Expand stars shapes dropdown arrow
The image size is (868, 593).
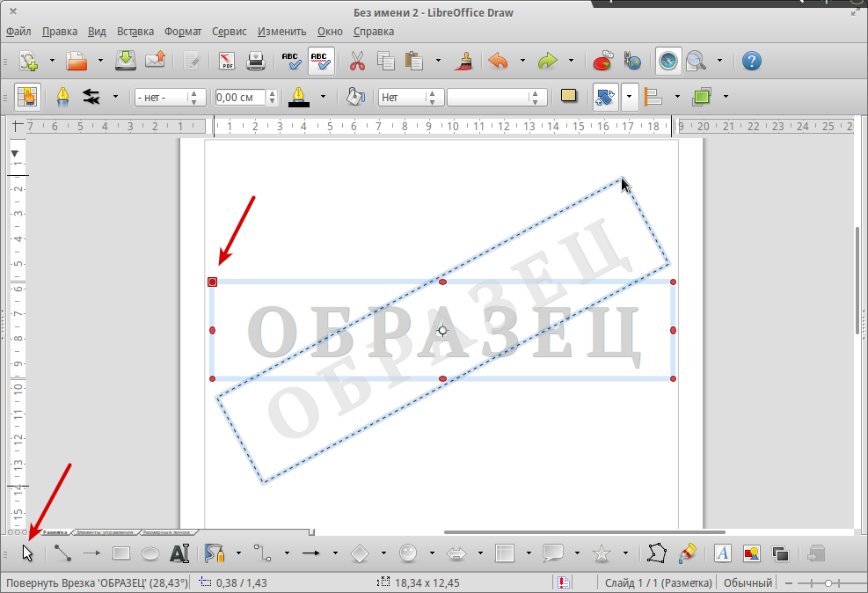[625, 553]
